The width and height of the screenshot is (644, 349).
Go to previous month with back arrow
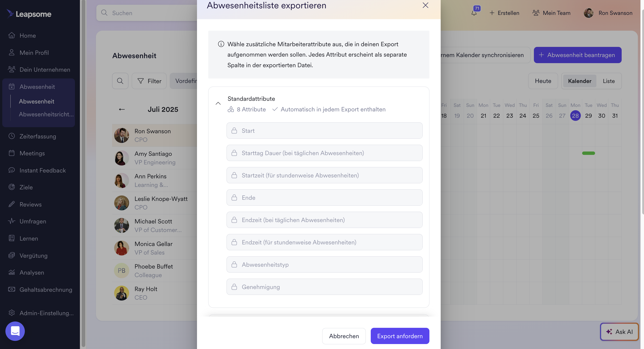(x=122, y=109)
